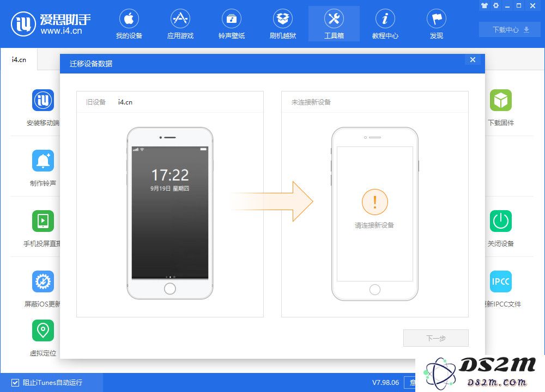Viewport: 545px width, 392px height.
Task: Click the 旧设备 label
Action: tap(95, 102)
